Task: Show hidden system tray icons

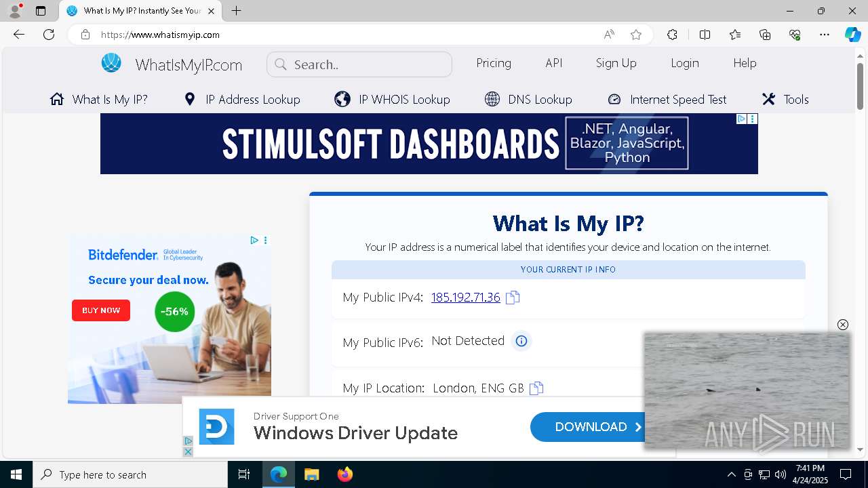Action: 731,474
